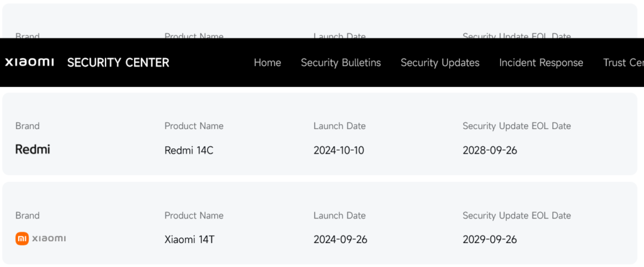Select the launch date 2024-09-26

[x=340, y=239]
